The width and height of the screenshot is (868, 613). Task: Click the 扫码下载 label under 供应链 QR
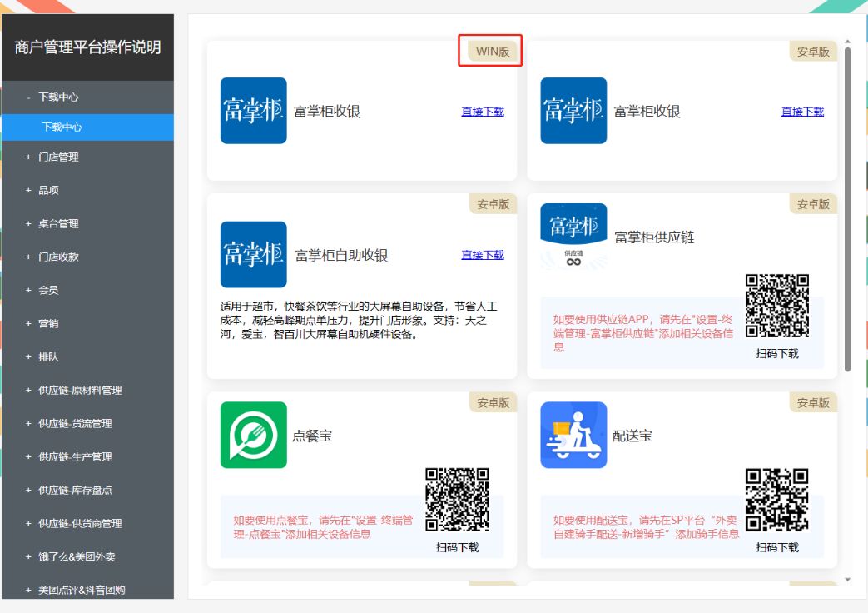click(x=777, y=353)
